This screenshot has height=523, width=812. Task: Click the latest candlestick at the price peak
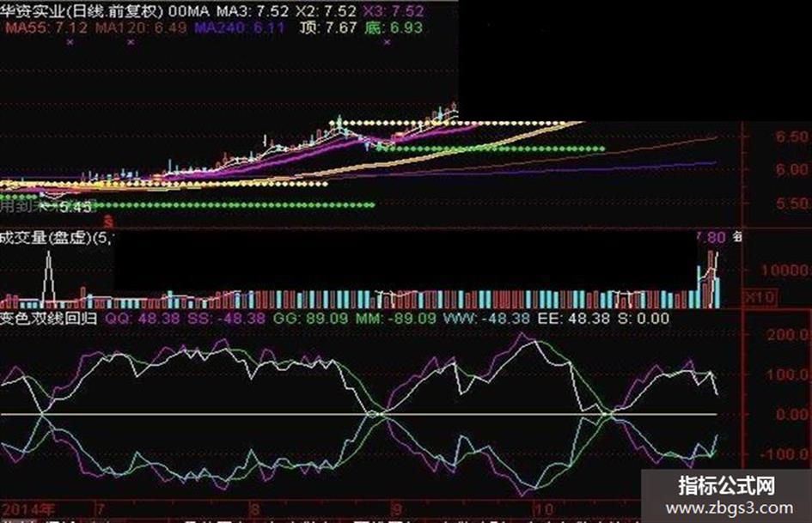[x=455, y=107]
